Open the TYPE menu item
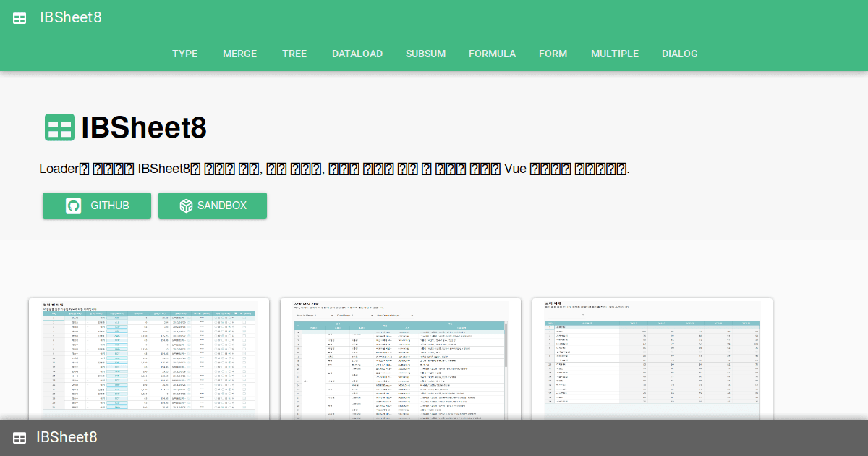868x456 pixels. point(184,54)
